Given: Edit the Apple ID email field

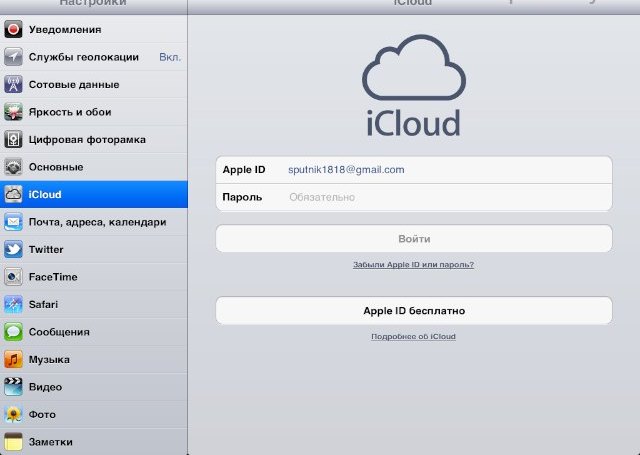Looking at the screenshot, I should point(414,170).
